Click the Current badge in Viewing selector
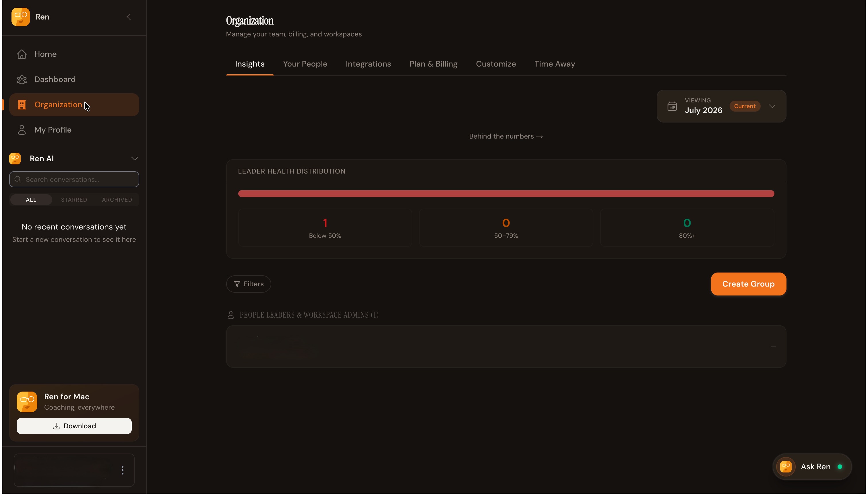 click(x=745, y=106)
